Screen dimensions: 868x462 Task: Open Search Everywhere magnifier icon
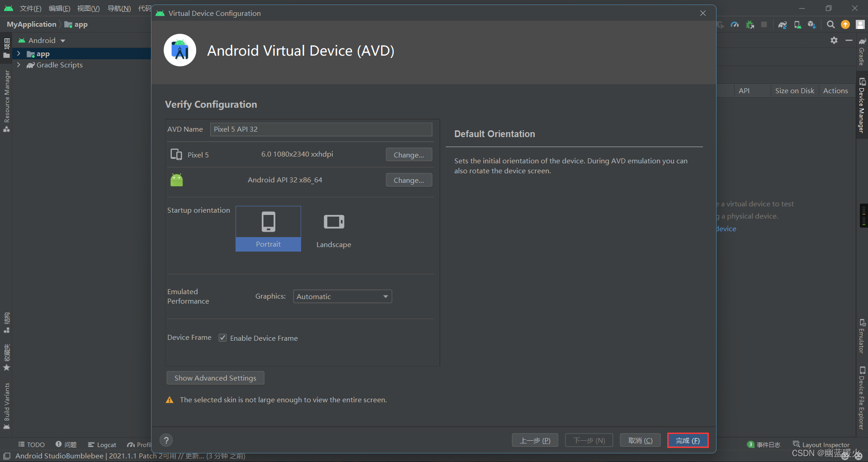point(830,24)
